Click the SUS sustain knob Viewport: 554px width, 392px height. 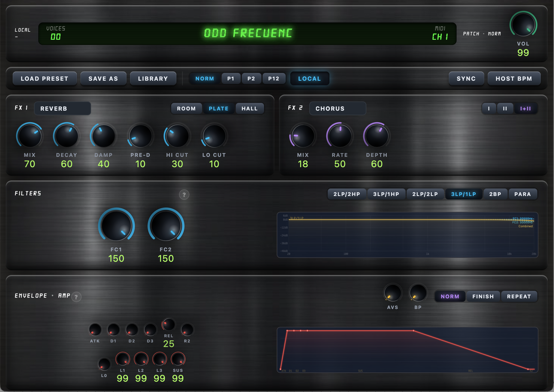click(x=178, y=359)
